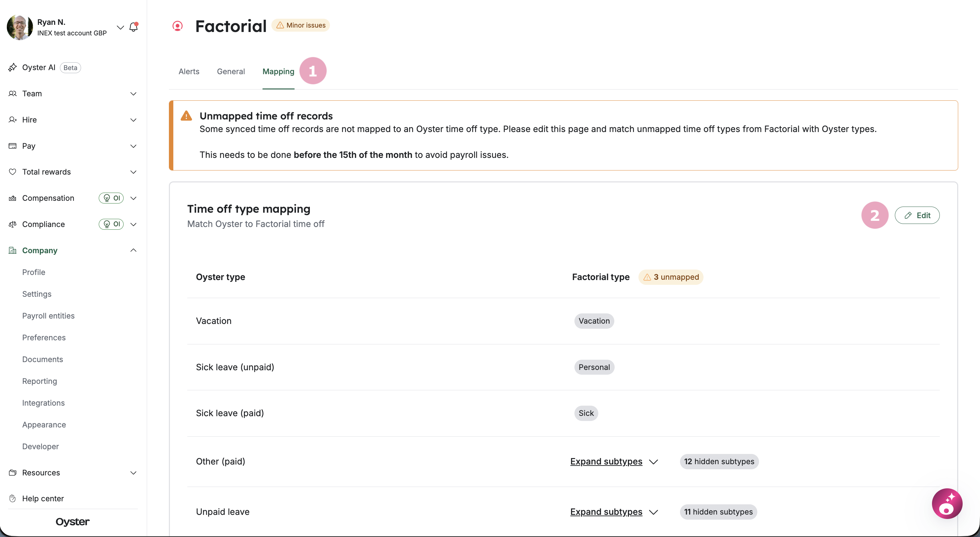The image size is (980, 537).
Task: Expand the Pay menu chevron
Action: coord(133,146)
